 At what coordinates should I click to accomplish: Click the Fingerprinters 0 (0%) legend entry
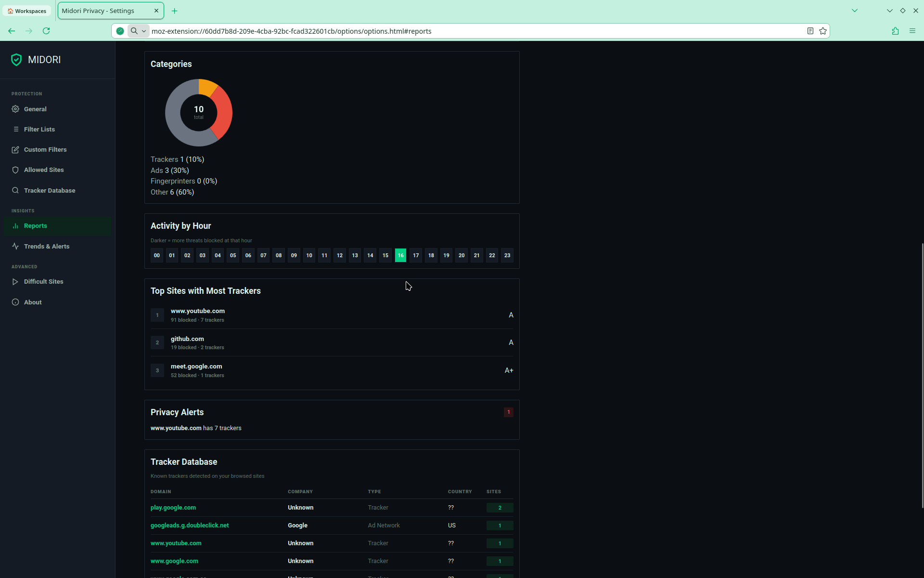184,181
